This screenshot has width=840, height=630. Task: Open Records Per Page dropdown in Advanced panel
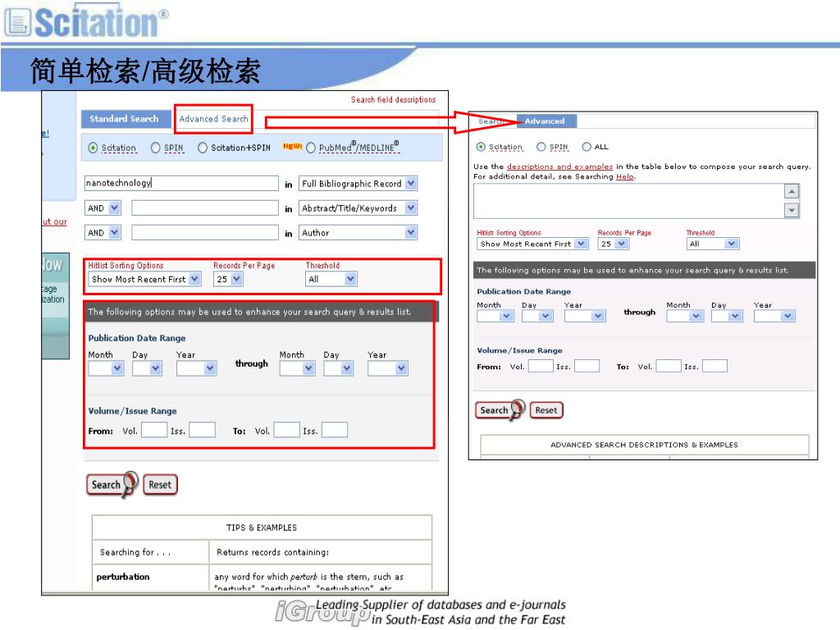(614, 244)
